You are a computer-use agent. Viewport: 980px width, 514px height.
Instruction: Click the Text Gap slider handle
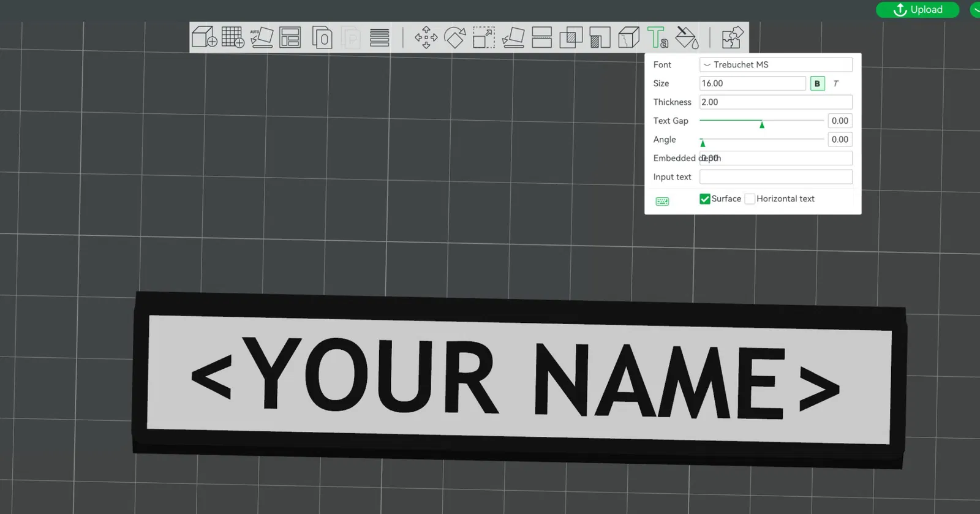[762, 124]
